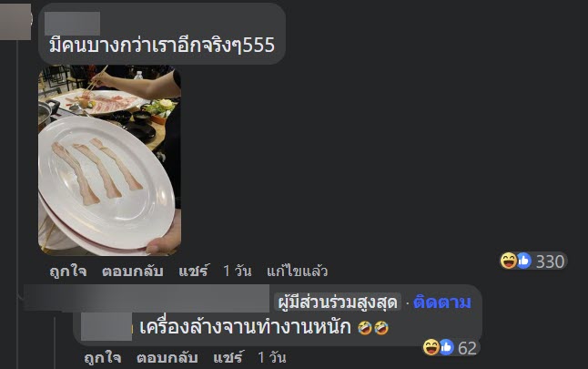Click the thumbs-up reaction icon beside 330

point(524,261)
